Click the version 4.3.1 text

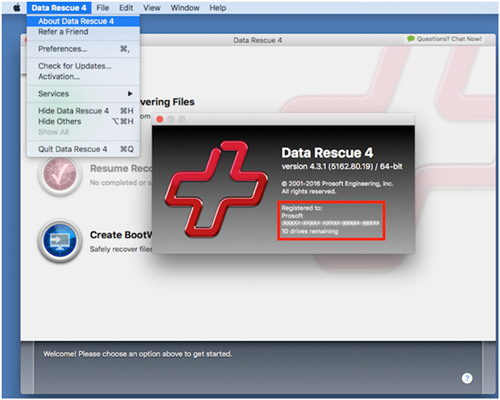342,166
